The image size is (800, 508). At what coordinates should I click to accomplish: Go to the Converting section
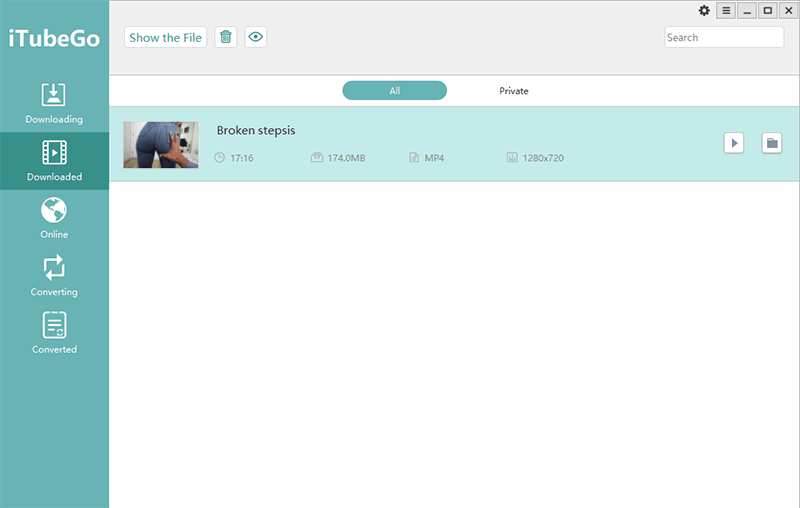54,268
